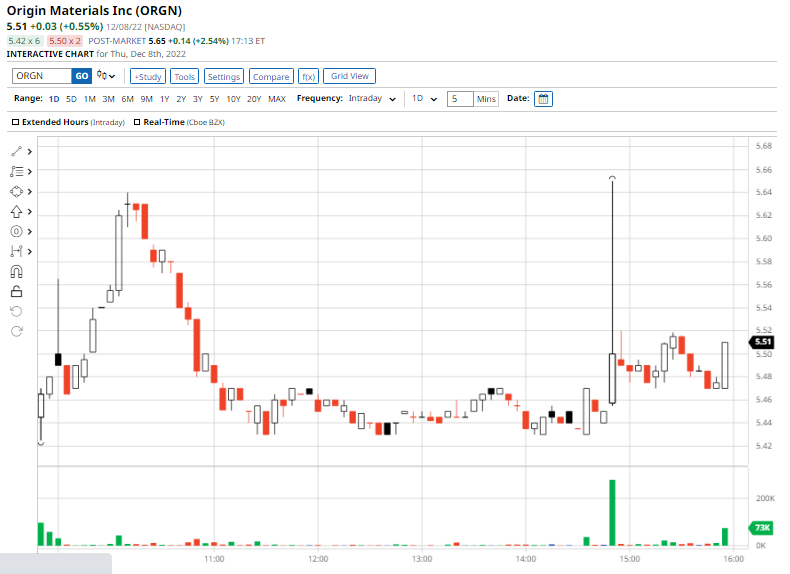Open the f(x) expressions button
790x574 pixels.
click(x=308, y=76)
